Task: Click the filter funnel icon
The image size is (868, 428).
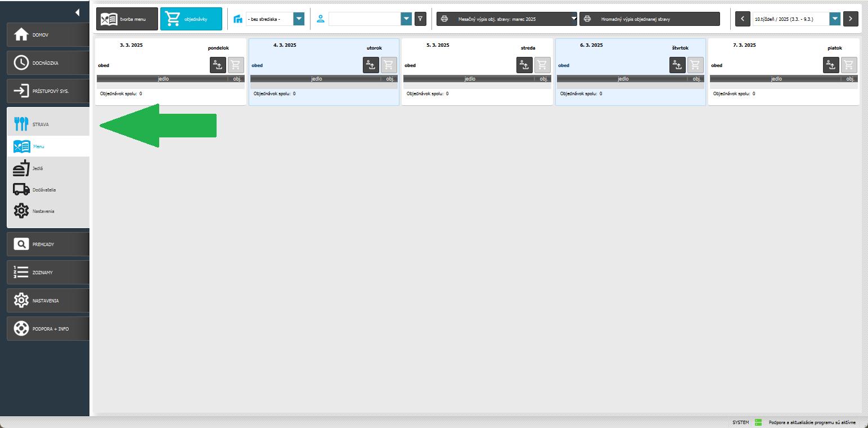Action: pos(420,19)
